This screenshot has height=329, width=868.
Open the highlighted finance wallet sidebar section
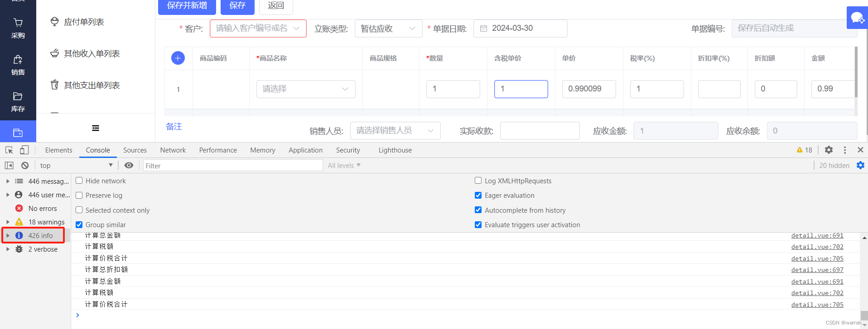[x=18, y=132]
